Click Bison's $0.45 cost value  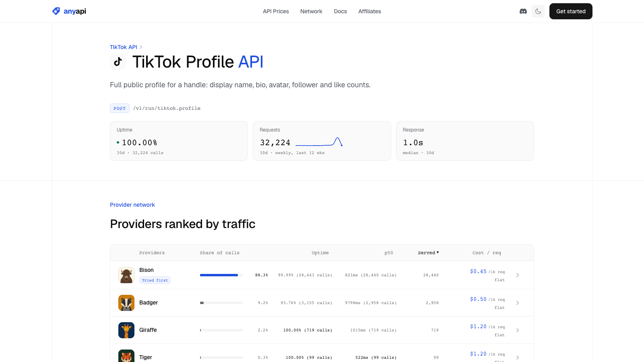(478, 271)
